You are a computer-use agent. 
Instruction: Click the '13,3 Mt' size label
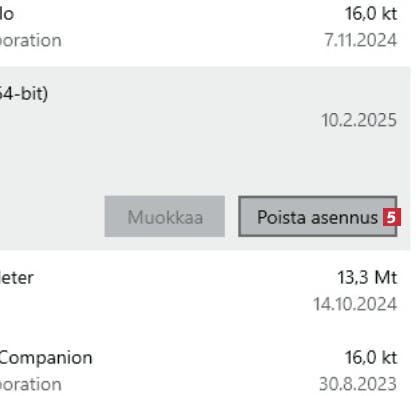(367, 277)
